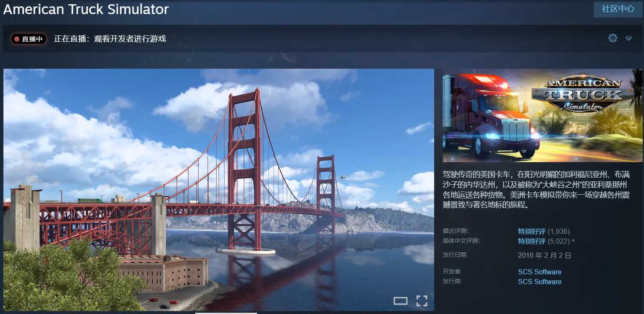Screen dimensions: 644x314
Task: Open the developer SCS Software link
Action: coord(540,272)
